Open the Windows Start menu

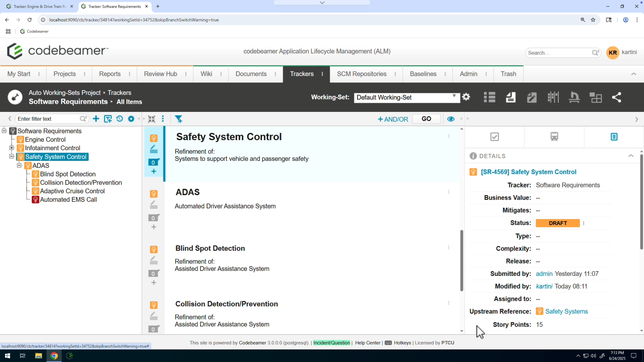pos(7,356)
